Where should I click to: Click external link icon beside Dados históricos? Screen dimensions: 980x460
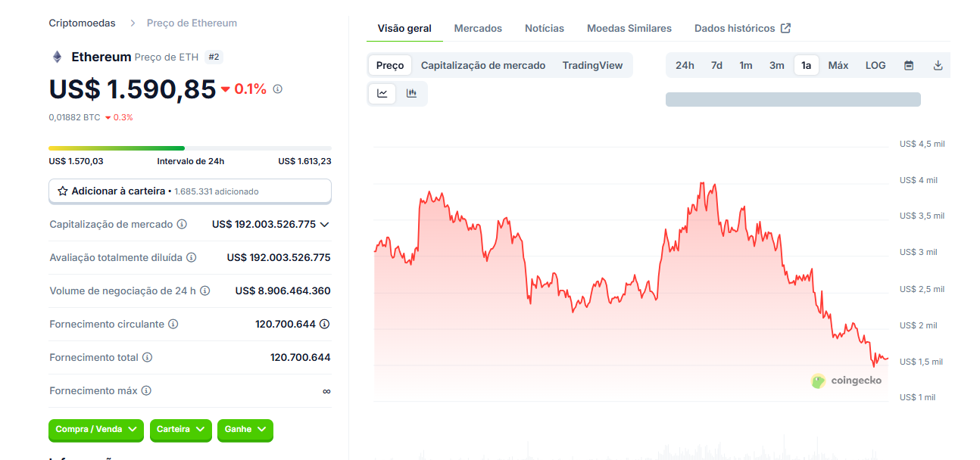[x=785, y=29]
